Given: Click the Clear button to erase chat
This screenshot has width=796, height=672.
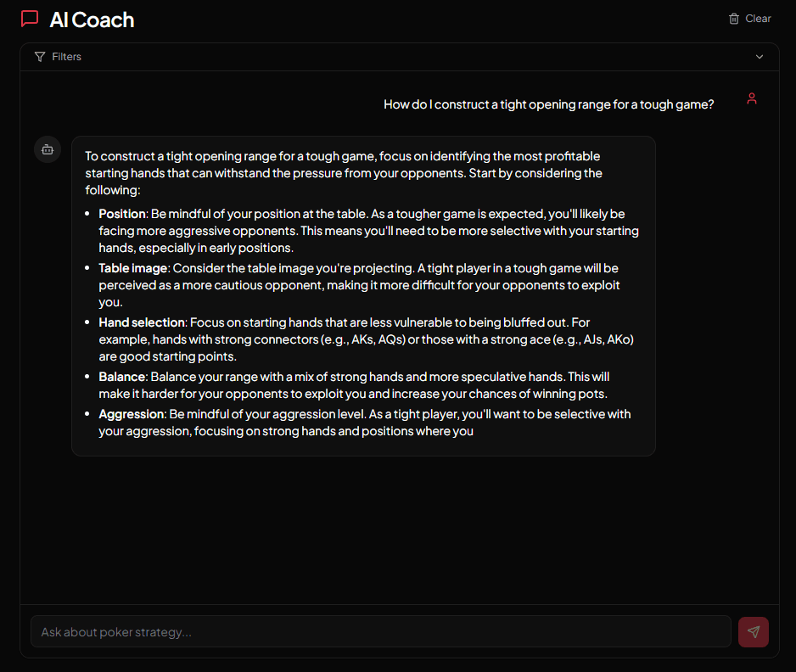Looking at the screenshot, I should point(749,18).
